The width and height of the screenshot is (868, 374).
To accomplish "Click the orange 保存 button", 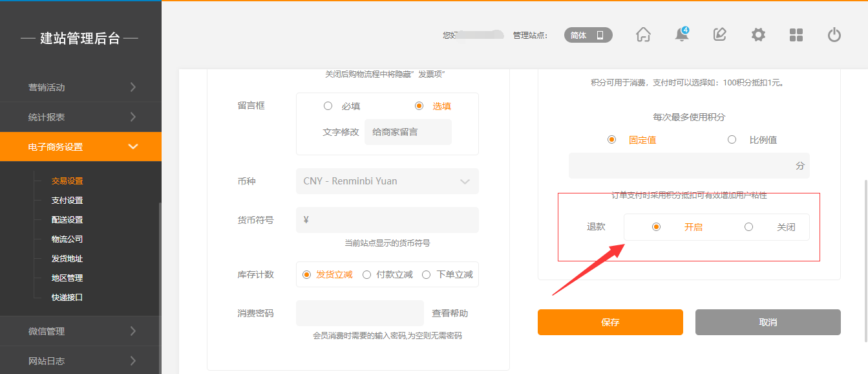I will click(610, 322).
